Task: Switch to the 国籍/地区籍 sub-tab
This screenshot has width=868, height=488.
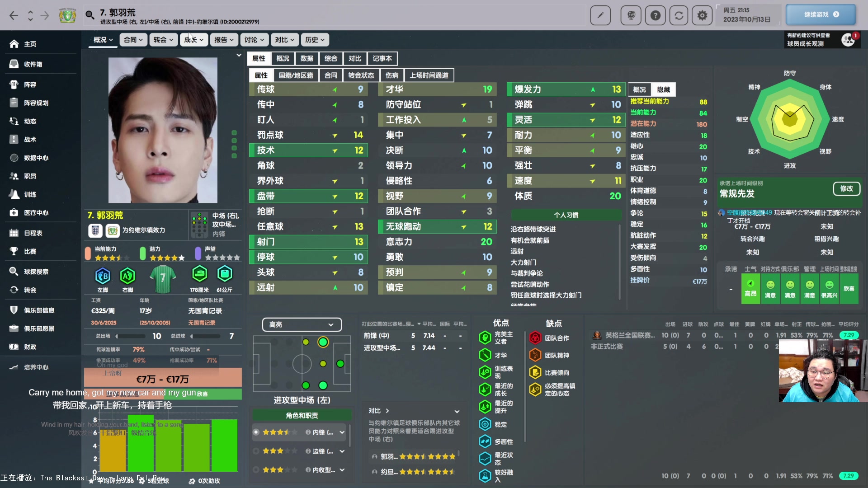Action: (x=296, y=75)
